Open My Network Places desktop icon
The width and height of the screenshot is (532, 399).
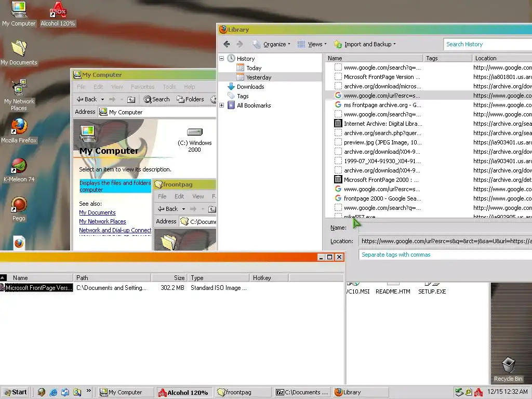pos(19,95)
